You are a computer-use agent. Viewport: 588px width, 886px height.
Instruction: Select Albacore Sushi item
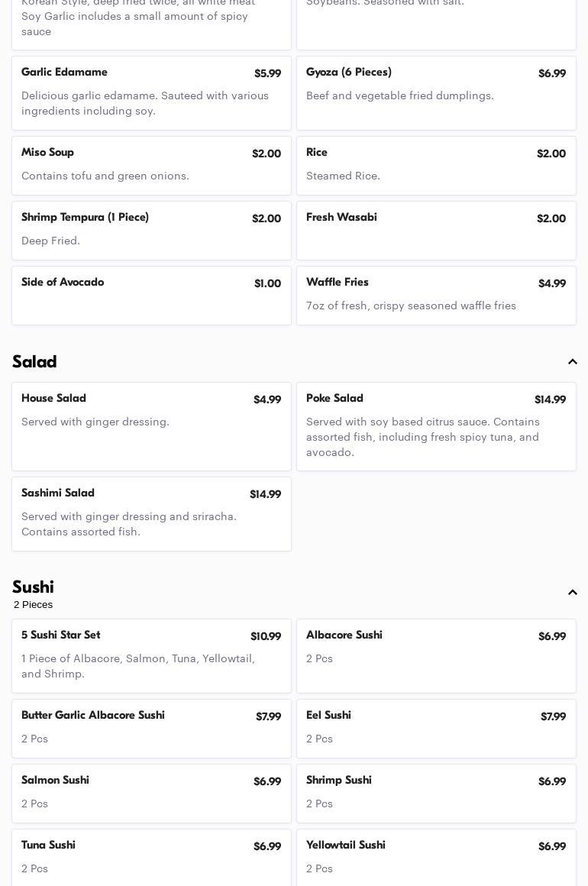(436, 656)
